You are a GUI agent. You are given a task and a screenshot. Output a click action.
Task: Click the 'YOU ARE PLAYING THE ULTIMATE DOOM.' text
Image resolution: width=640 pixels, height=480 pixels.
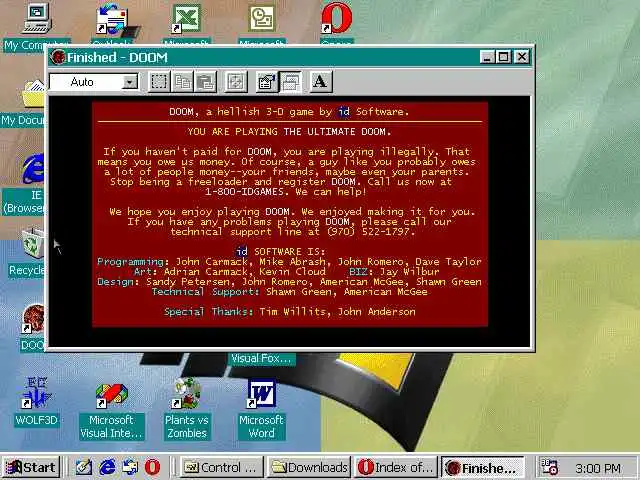pyautogui.click(x=289, y=131)
